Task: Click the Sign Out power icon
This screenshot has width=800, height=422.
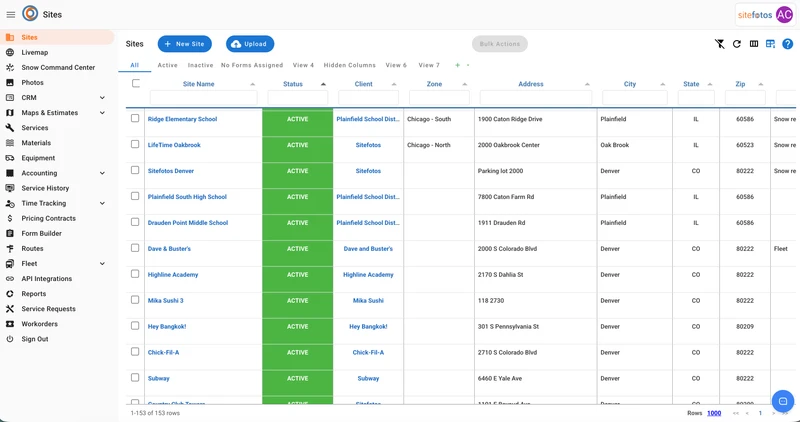Action: tap(10, 339)
